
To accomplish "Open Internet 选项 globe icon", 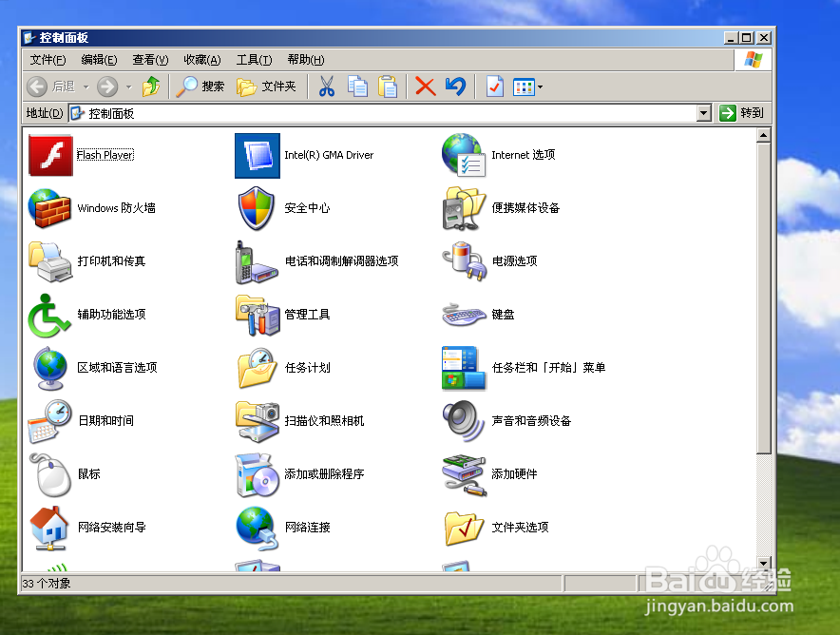I will 464,155.
